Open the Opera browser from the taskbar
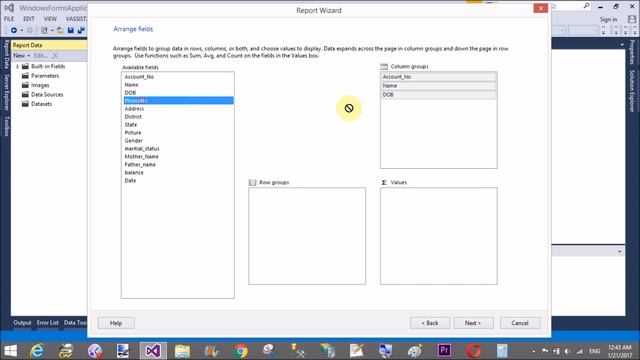 click(473, 351)
